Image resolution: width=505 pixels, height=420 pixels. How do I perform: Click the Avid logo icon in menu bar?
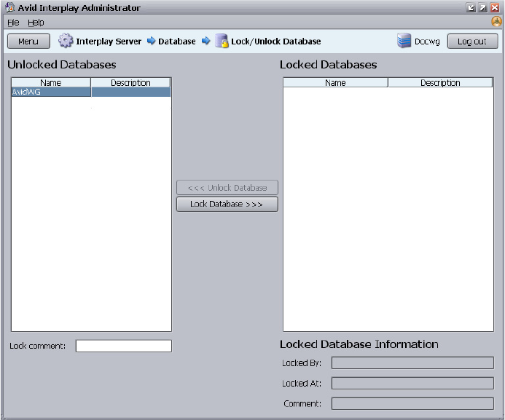pos(496,22)
